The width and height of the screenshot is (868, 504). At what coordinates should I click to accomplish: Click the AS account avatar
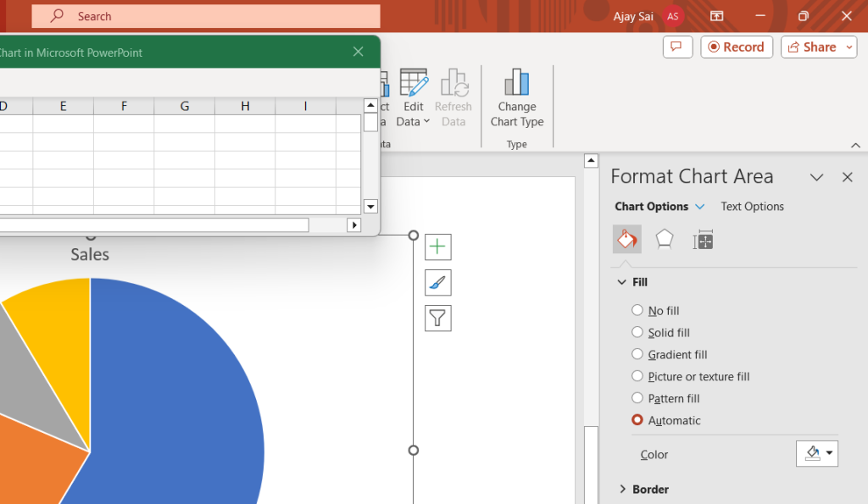tap(672, 16)
